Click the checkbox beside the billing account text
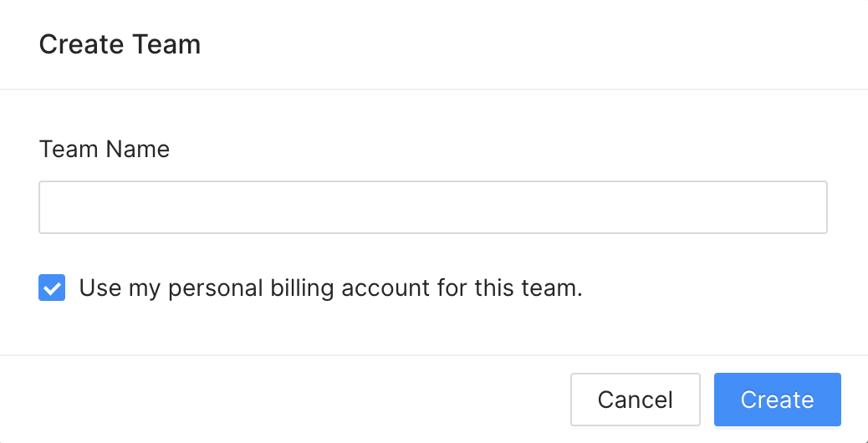This screenshot has height=443, width=868. click(52, 288)
